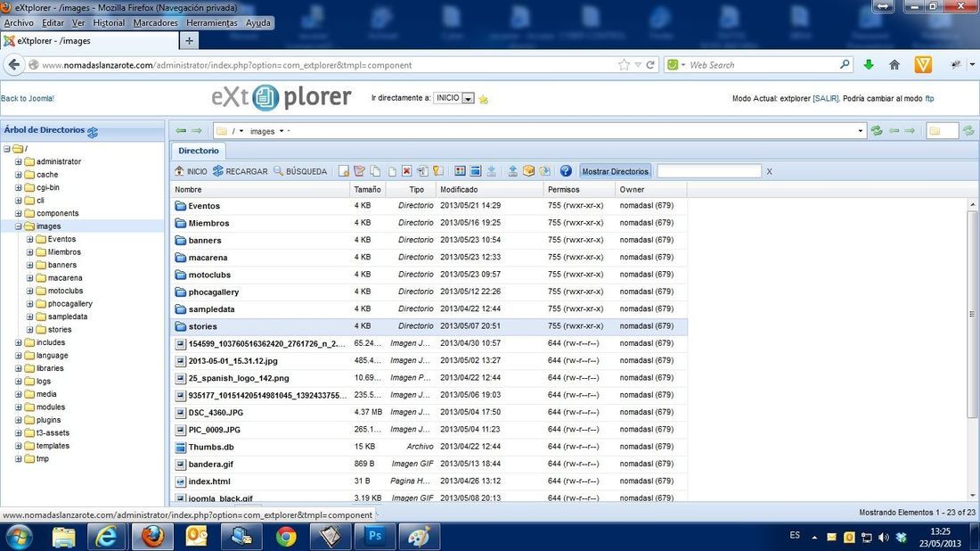Click the filter text field in toolbar

tap(709, 171)
